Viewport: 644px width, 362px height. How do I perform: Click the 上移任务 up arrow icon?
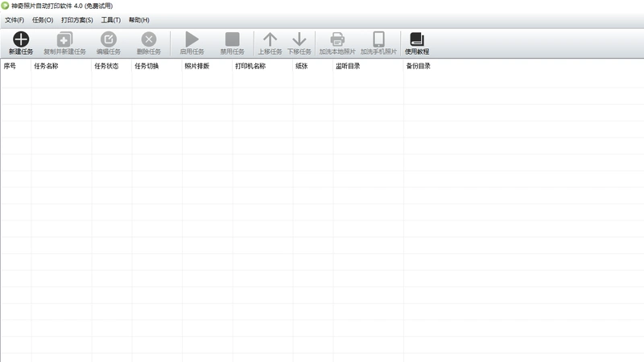point(270,39)
